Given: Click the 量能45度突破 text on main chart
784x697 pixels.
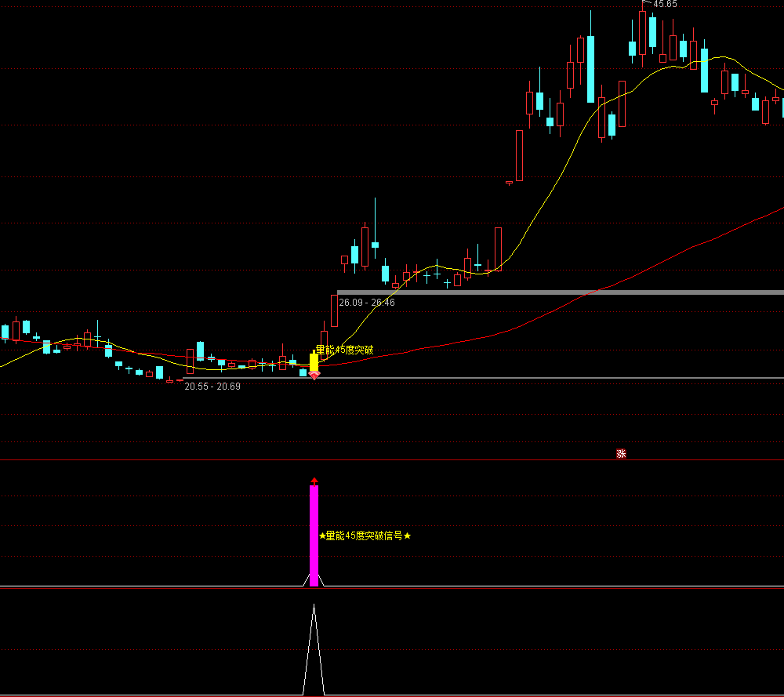Looking at the screenshot, I should point(344,350).
